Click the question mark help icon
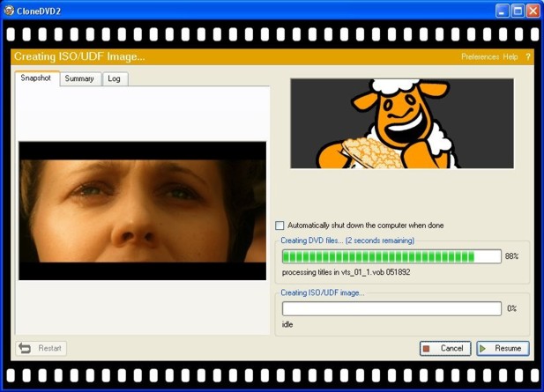Image resolution: width=544 pixels, height=392 pixels. click(528, 57)
